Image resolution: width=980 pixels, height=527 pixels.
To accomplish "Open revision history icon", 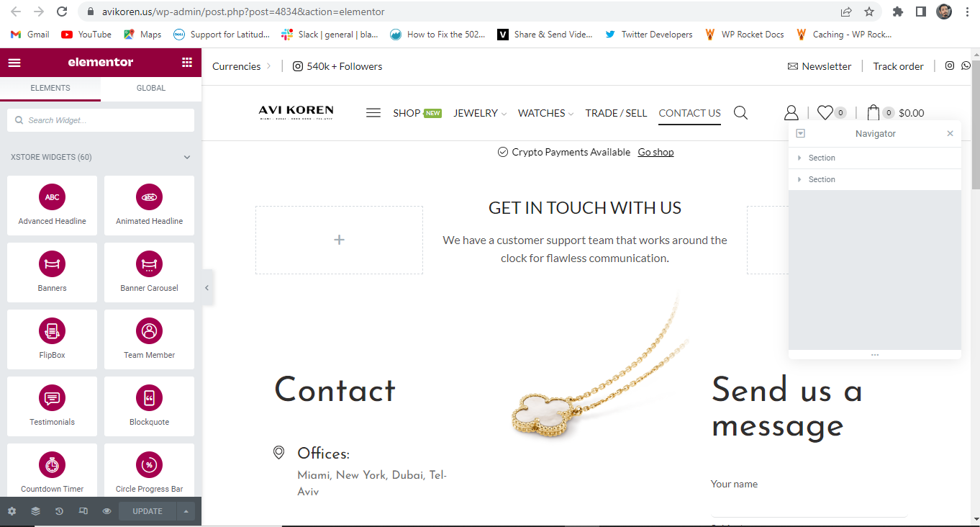I will click(59, 511).
